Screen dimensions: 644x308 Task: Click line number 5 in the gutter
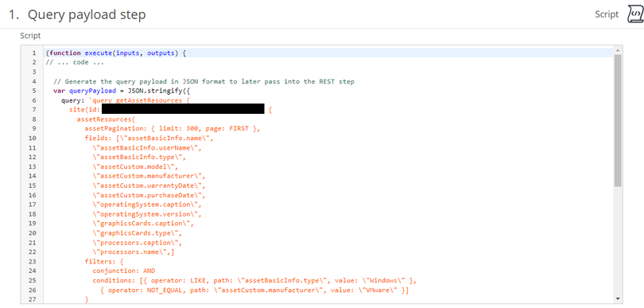(x=34, y=92)
